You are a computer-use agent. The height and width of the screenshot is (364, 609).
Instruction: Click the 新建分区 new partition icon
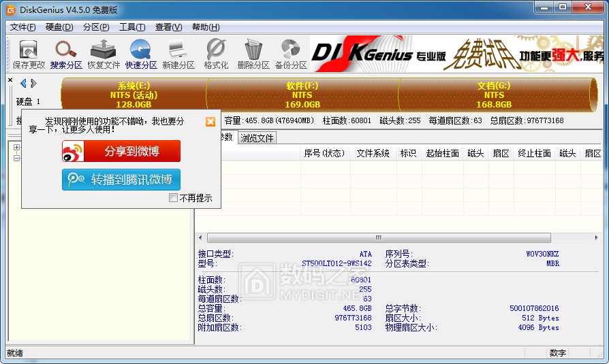coord(178,54)
